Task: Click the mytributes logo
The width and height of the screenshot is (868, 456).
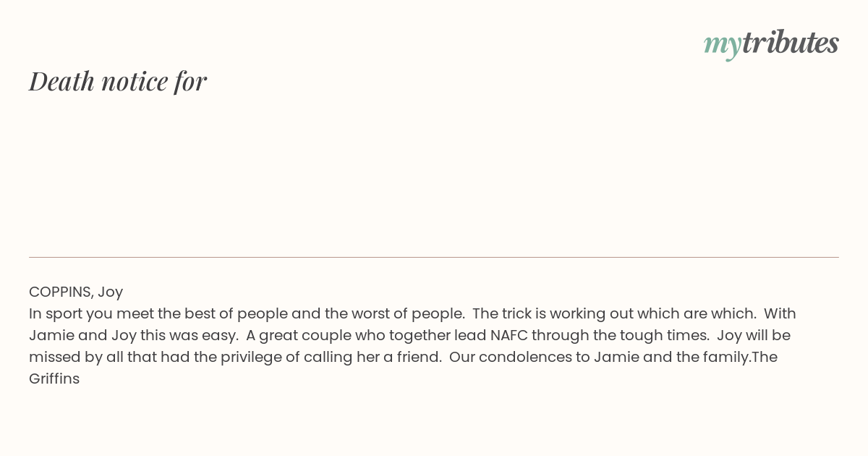Action: (771, 44)
